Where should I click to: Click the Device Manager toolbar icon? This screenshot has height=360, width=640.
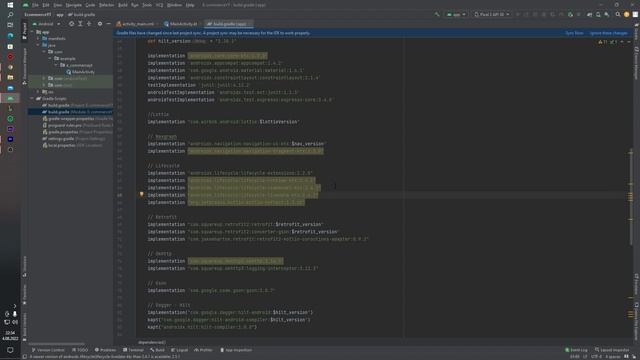coord(598,14)
